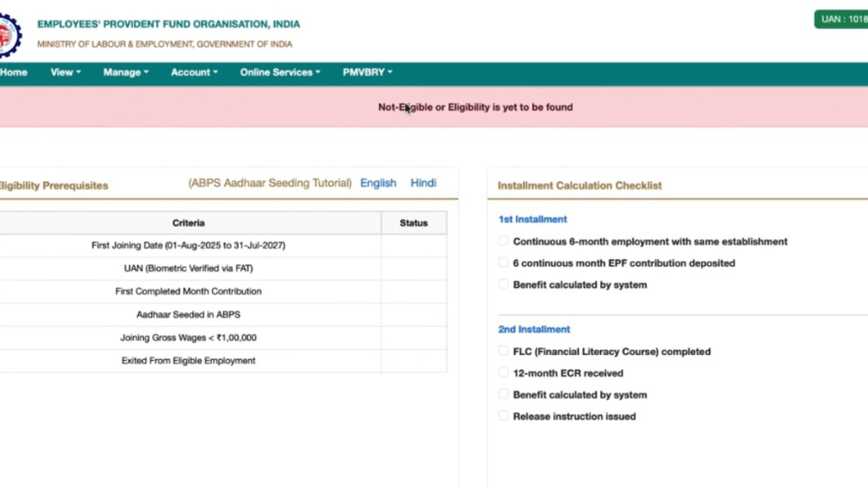Expand the Manage menu
Image resolution: width=868 pixels, height=488 pixels.
click(125, 73)
